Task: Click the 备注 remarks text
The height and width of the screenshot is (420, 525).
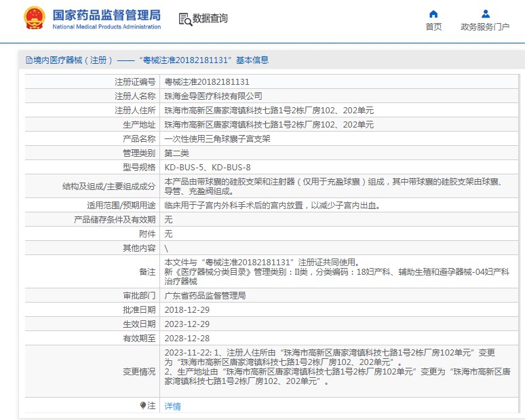Action: (x=337, y=272)
